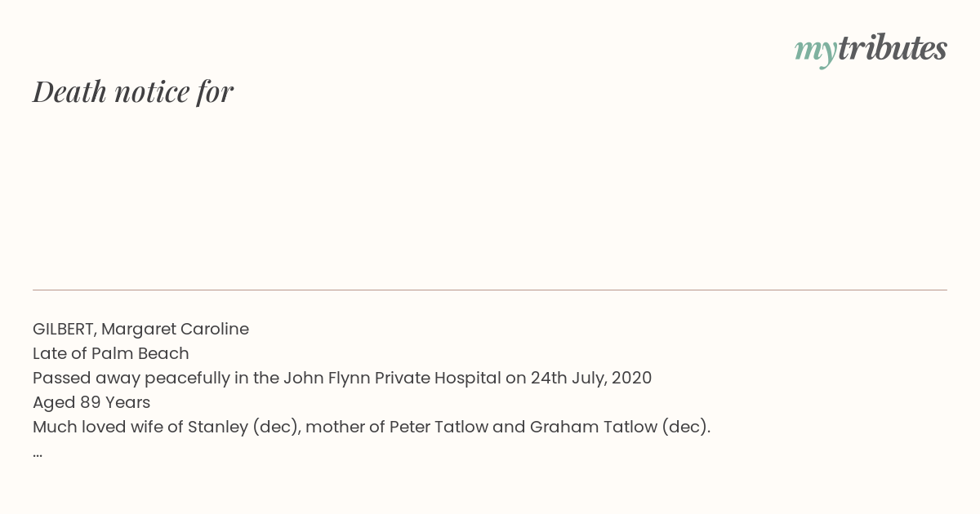The height and width of the screenshot is (514, 980).
Task: Select the date "24th July, 2020"
Action: [591, 379]
